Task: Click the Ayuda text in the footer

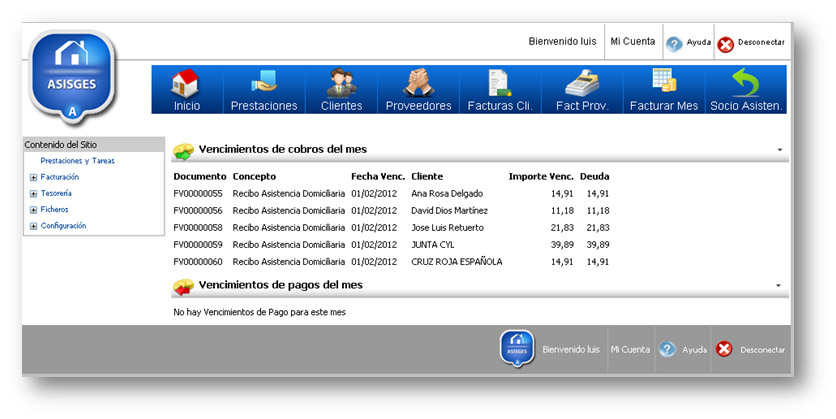Action: (x=694, y=350)
